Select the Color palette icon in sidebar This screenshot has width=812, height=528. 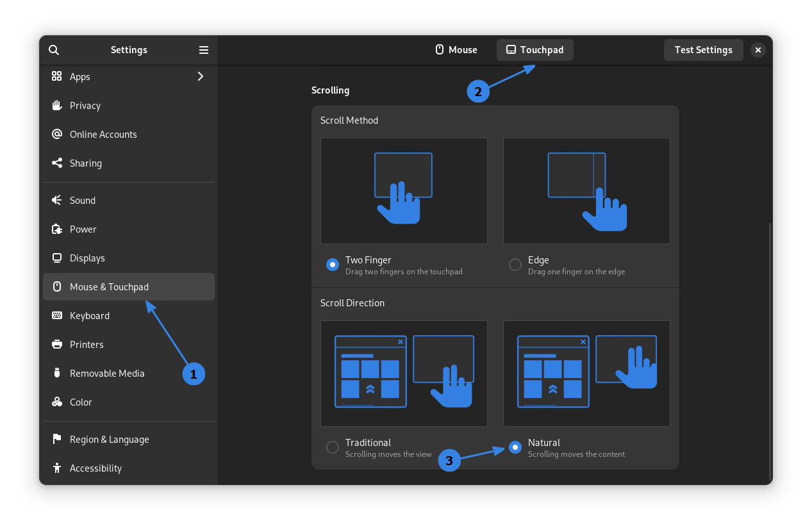[58, 402]
